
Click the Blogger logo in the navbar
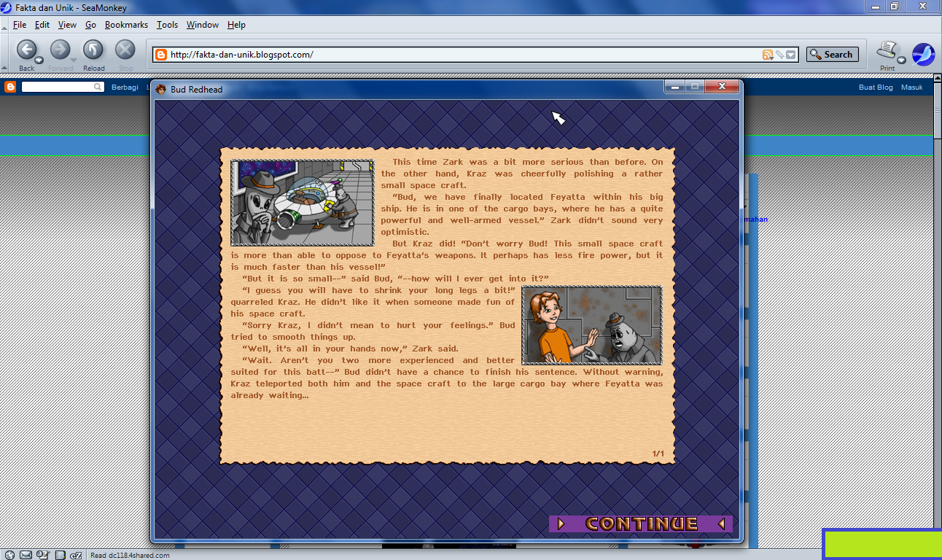10,87
